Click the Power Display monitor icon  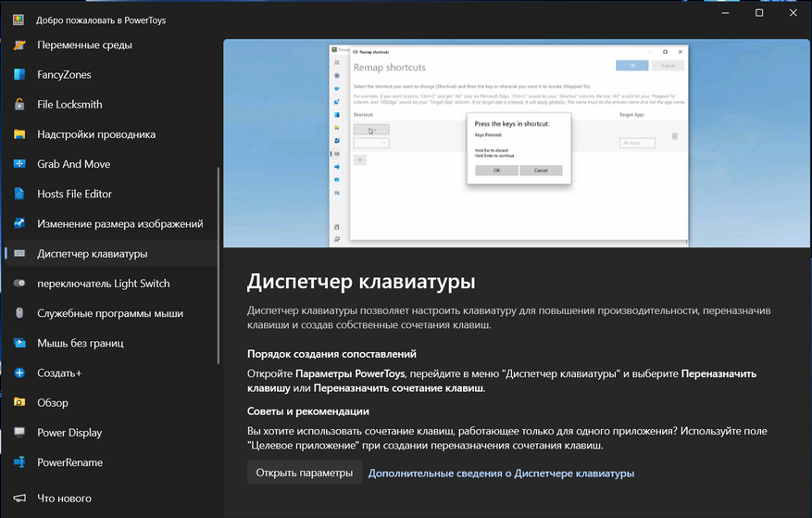pyautogui.click(x=19, y=433)
